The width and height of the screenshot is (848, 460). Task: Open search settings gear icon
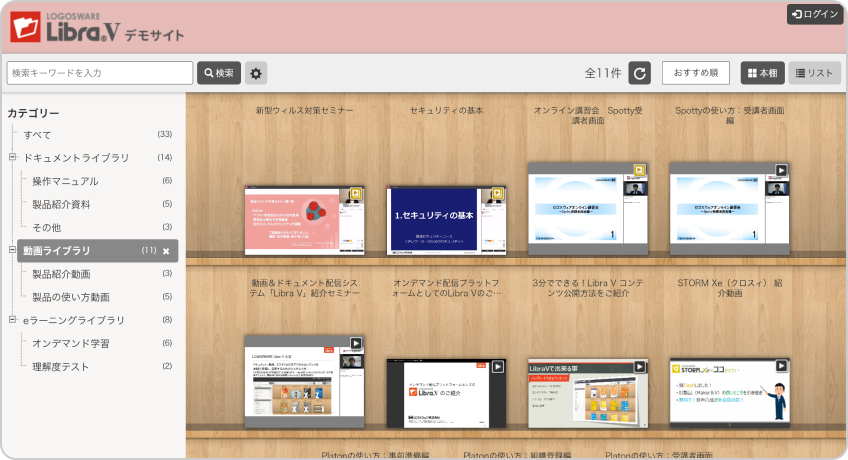pyautogui.click(x=256, y=73)
